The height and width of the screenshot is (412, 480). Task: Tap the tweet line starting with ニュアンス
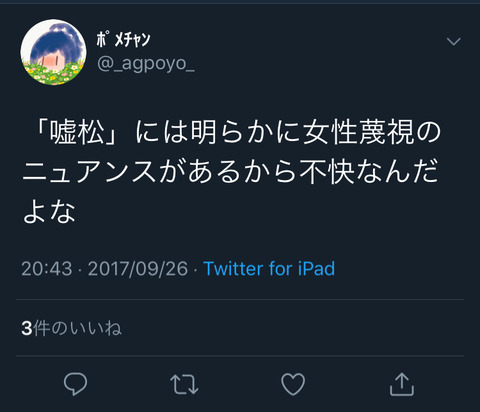[x=230, y=172]
